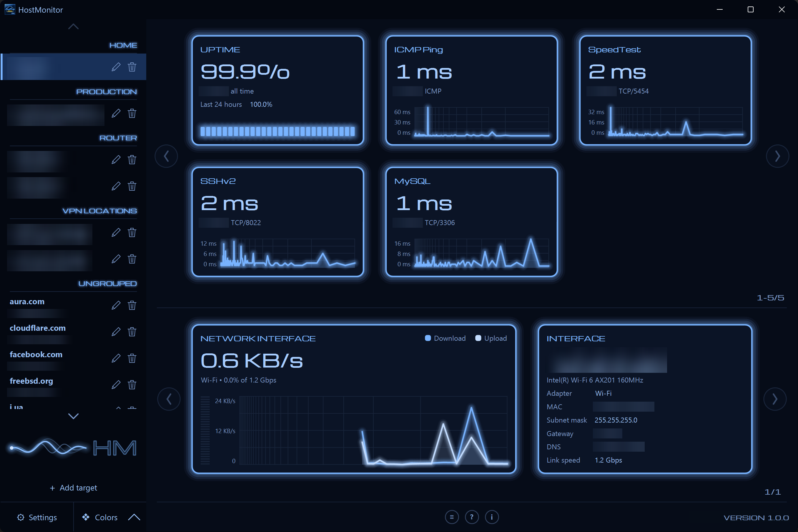Edit the aura.com target
Viewport: 798px width, 532px height.
tap(116, 305)
